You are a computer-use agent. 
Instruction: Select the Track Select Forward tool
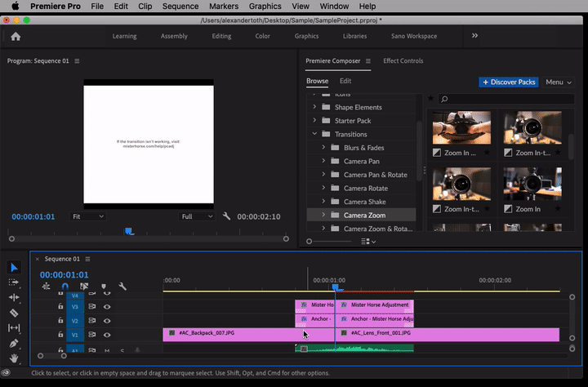pyautogui.click(x=14, y=282)
